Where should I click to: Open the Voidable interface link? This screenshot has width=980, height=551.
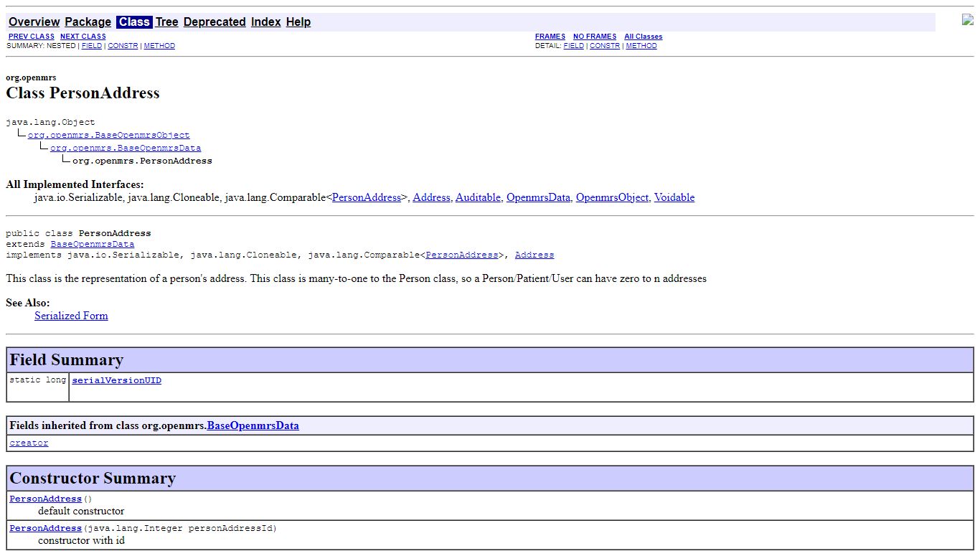tap(674, 197)
